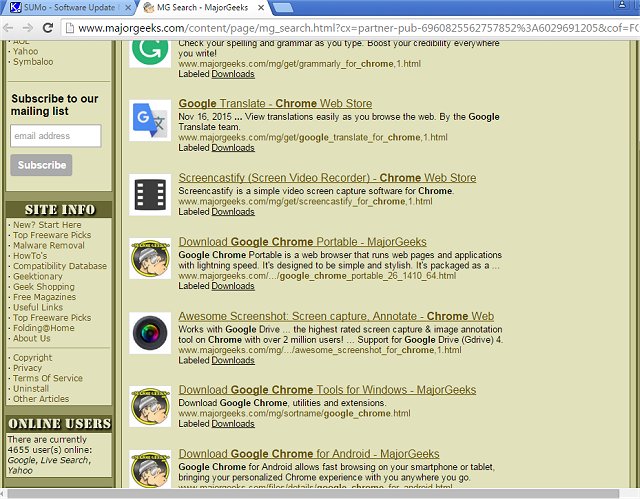The width and height of the screenshot is (640, 499).
Task: Click Downloads label under Awesome Screenshot result
Action: coord(233,360)
